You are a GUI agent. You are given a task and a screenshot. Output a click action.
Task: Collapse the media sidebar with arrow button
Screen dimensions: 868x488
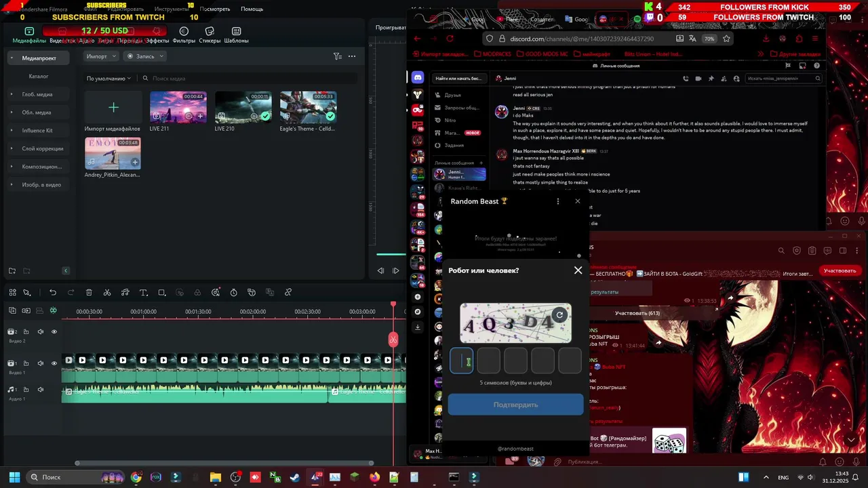pyautogui.click(x=66, y=271)
